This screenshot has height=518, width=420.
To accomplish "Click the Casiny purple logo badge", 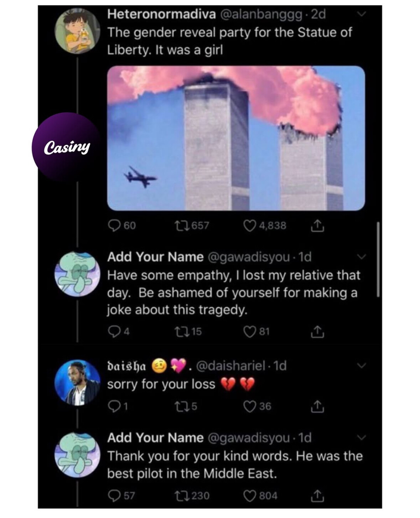I will click(67, 147).
